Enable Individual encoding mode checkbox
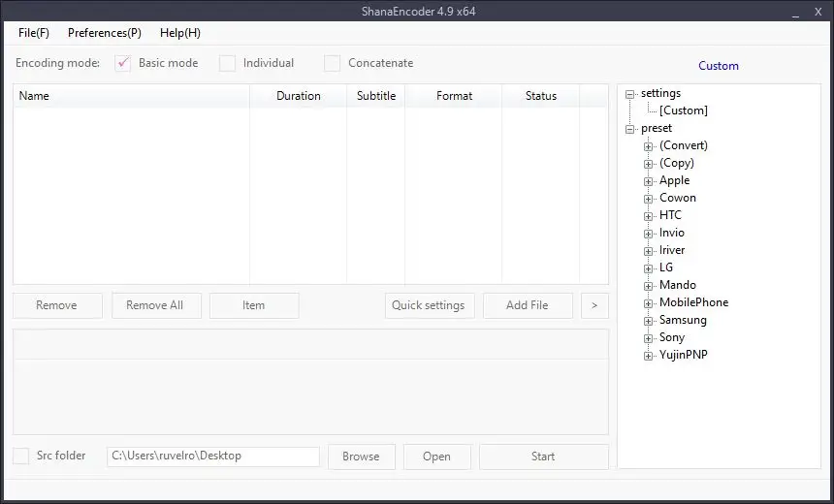The height and width of the screenshot is (504, 834). [227, 63]
